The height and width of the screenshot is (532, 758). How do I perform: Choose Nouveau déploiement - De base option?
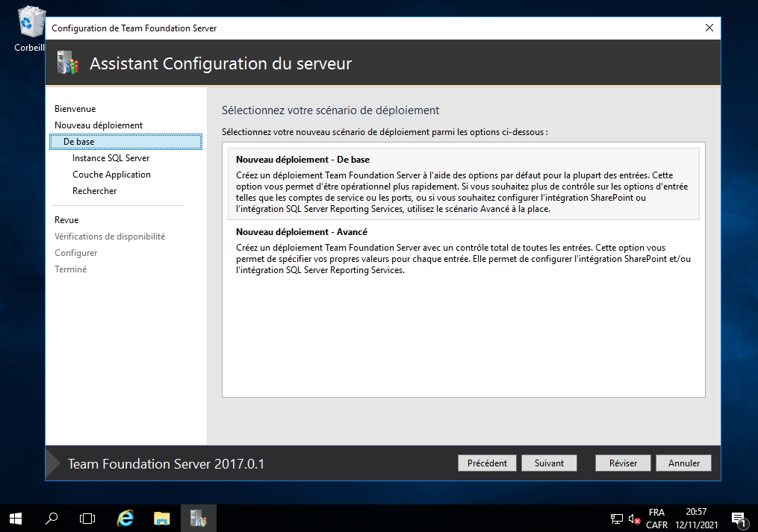coord(302,160)
